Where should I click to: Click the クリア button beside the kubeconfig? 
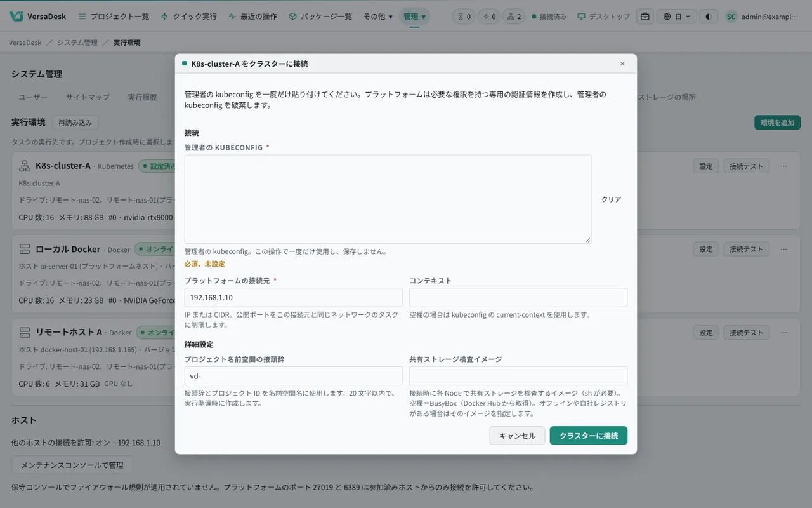click(x=612, y=199)
